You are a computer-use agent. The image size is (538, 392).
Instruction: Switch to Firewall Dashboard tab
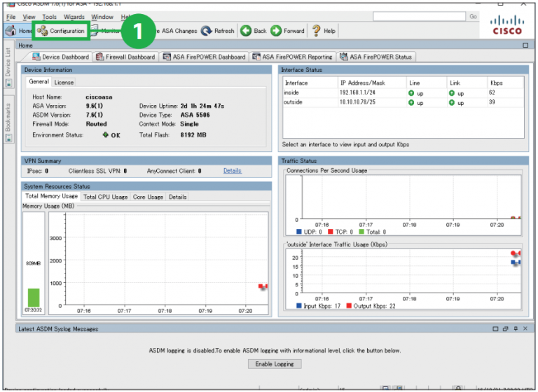[x=125, y=57]
